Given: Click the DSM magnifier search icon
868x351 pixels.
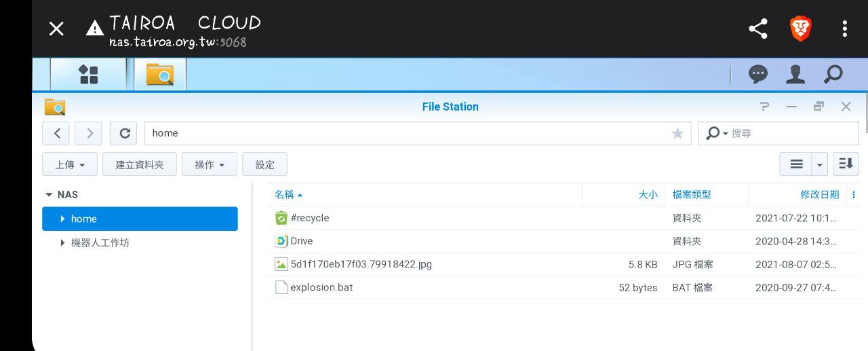Looking at the screenshot, I should (x=833, y=74).
